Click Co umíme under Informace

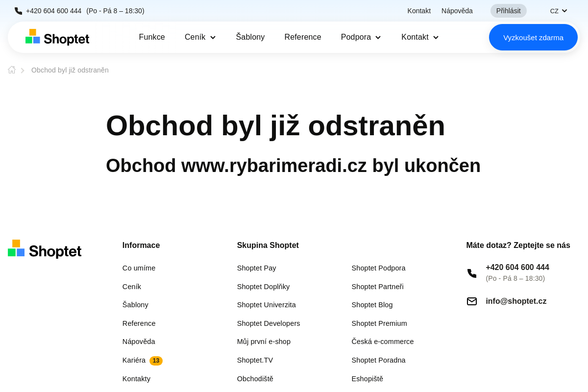(x=139, y=268)
